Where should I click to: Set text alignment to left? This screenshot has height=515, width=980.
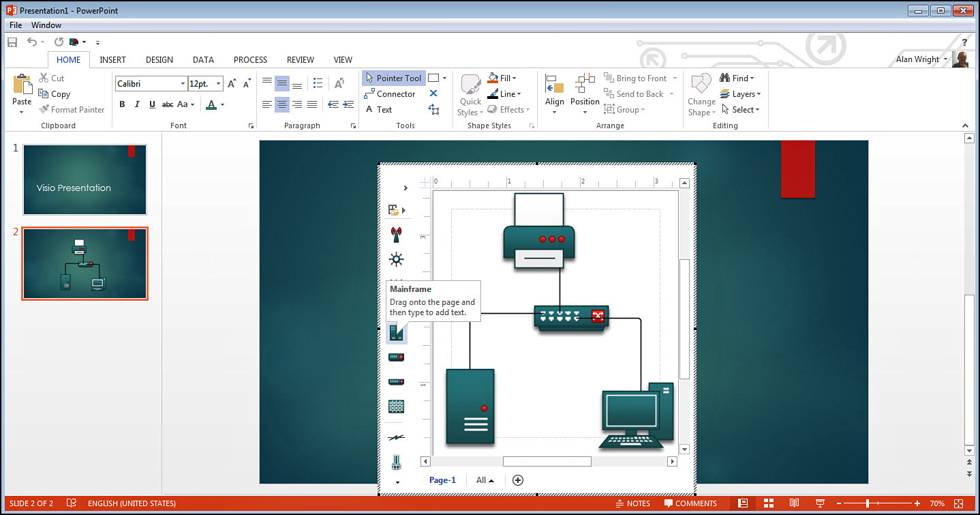[x=266, y=104]
